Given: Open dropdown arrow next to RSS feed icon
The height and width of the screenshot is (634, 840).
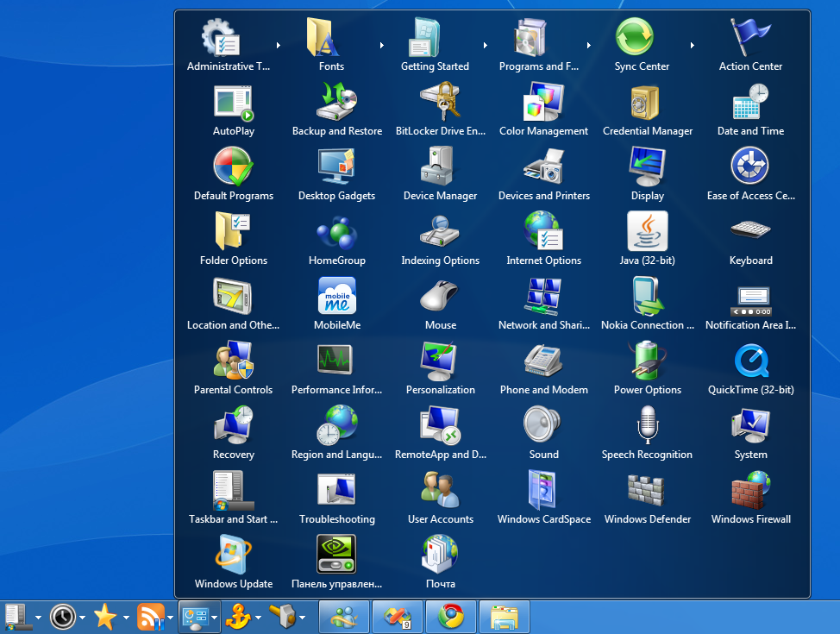Looking at the screenshot, I should tap(170, 618).
